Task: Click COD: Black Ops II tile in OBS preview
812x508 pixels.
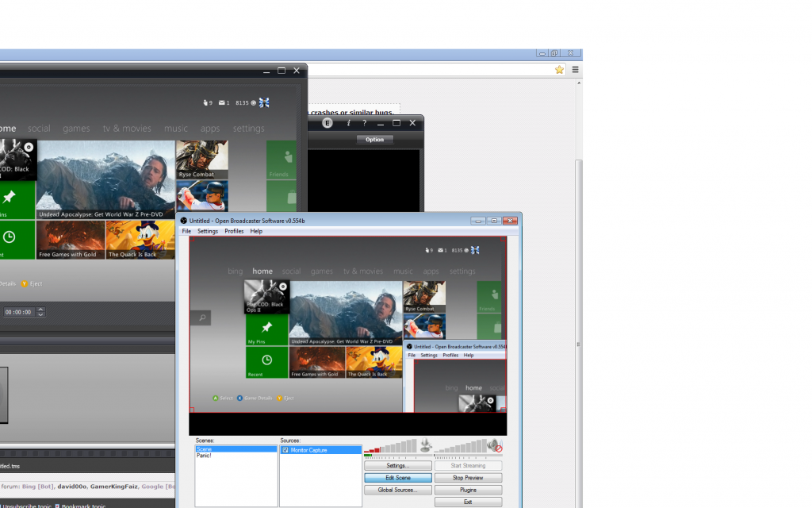Action: pyautogui.click(x=266, y=297)
